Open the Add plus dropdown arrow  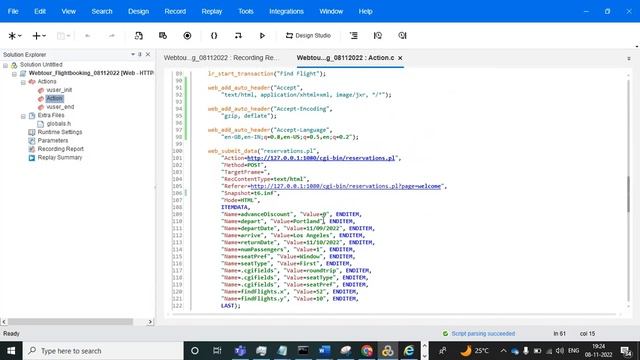pyautogui.click(x=44, y=36)
